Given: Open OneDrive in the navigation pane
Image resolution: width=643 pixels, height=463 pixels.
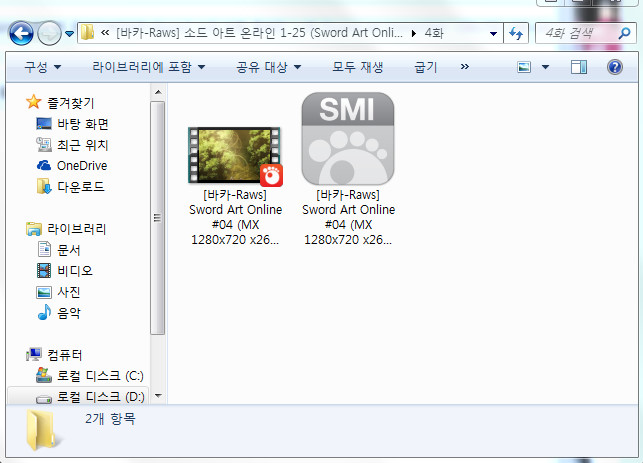Looking at the screenshot, I should point(82,166).
